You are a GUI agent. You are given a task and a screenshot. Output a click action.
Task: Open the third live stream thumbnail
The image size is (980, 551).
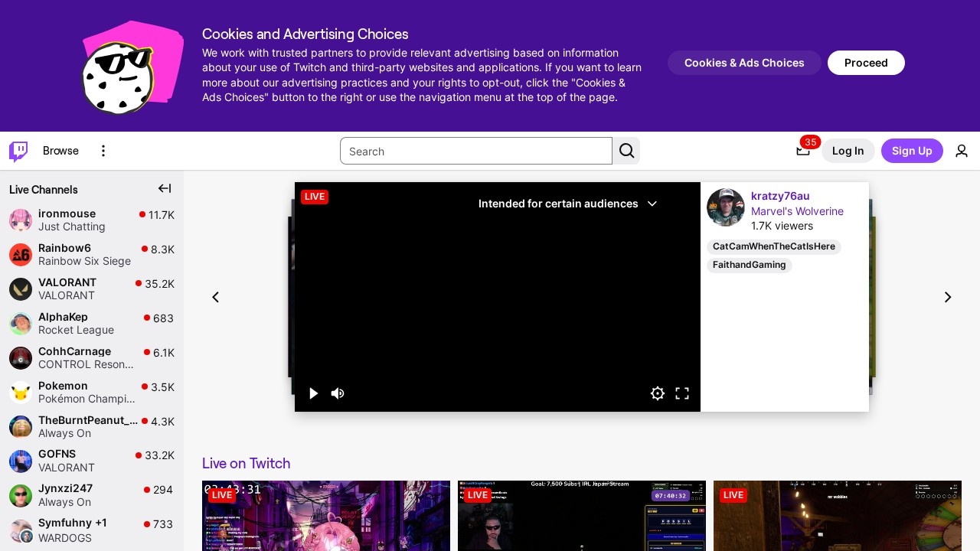[x=838, y=516]
